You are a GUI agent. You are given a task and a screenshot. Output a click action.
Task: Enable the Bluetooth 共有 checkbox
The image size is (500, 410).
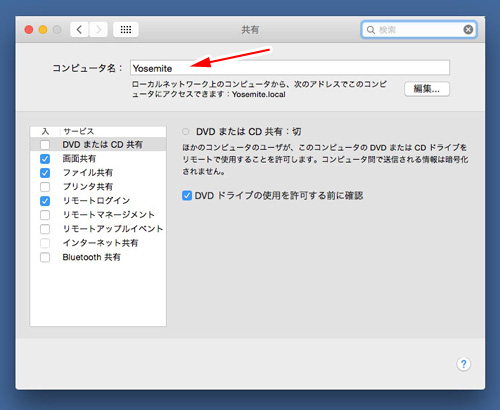pyautogui.click(x=45, y=257)
